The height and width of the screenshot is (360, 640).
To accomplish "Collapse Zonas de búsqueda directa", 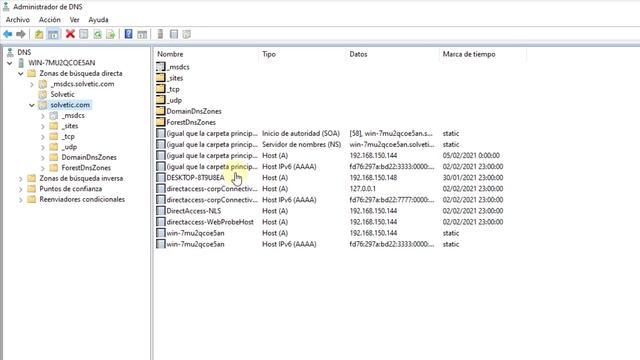I will click(x=20, y=73).
